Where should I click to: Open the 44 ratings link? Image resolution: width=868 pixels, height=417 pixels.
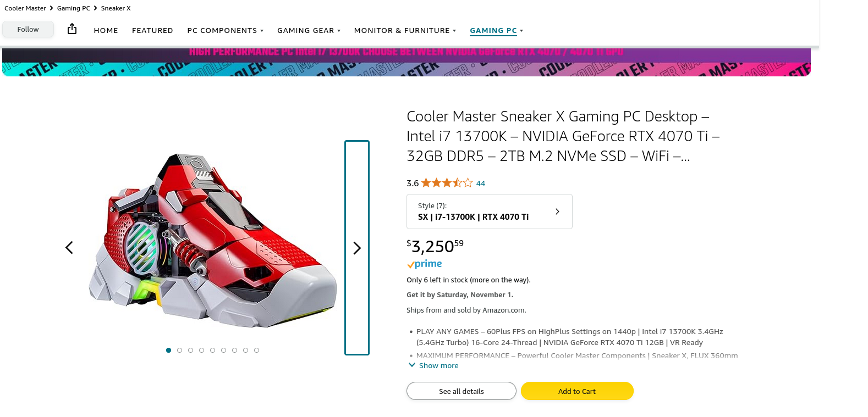pyautogui.click(x=481, y=184)
